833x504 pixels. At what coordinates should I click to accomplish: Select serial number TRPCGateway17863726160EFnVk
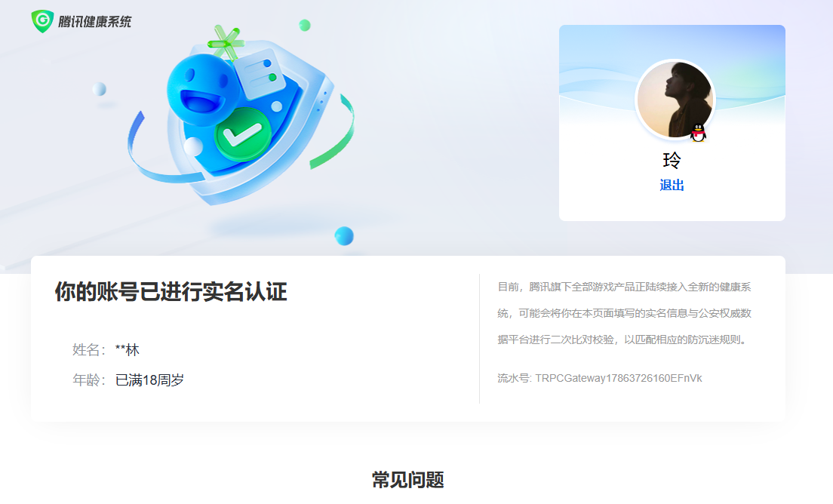(x=619, y=378)
